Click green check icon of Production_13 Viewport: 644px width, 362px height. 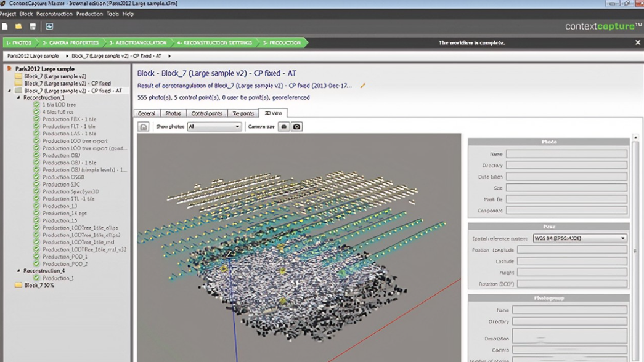tap(36, 206)
